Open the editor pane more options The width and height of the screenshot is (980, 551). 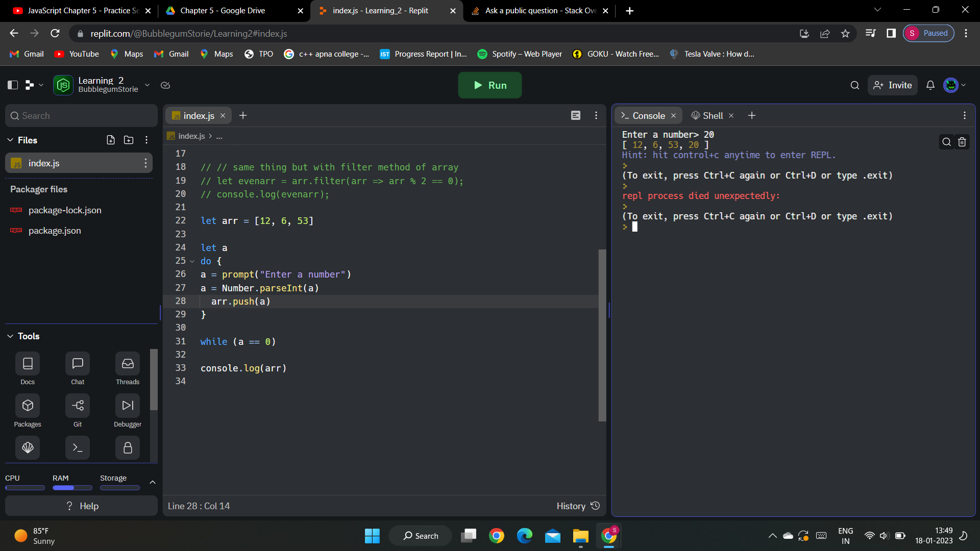pos(596,115)
